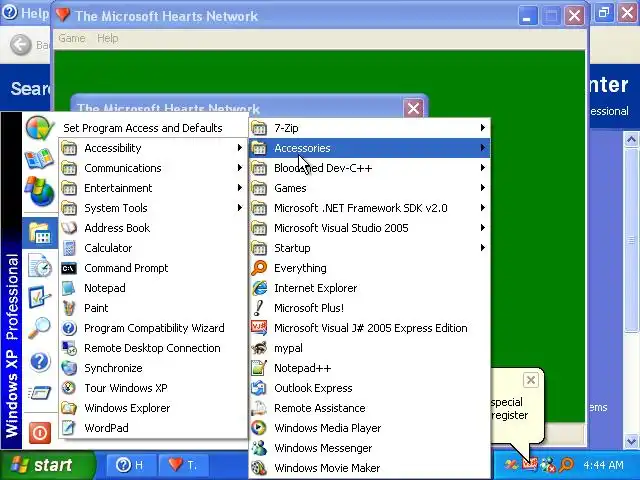Expand Communications submenu
The image size is (640, 480).
[153, 168]
